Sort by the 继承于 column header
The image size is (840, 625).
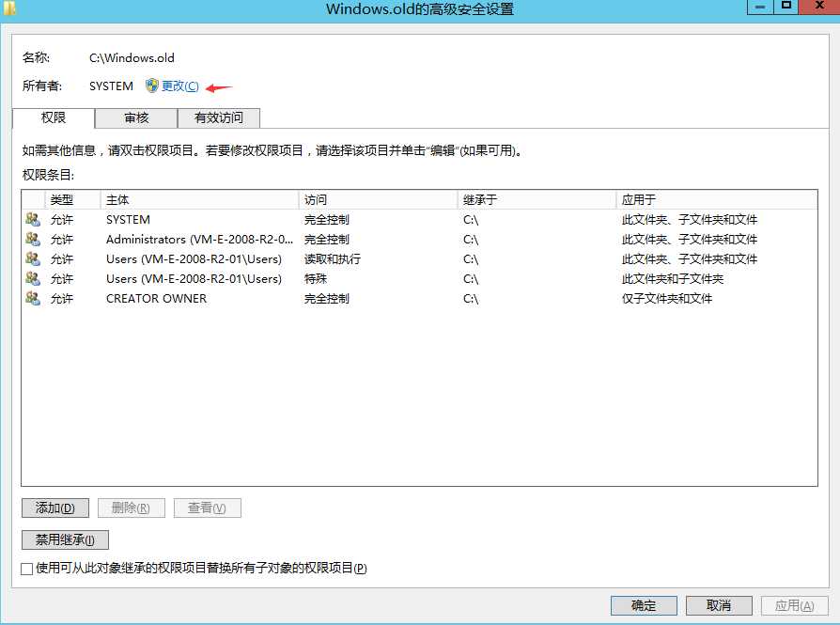pyautogui.click(x=537, y=200)
